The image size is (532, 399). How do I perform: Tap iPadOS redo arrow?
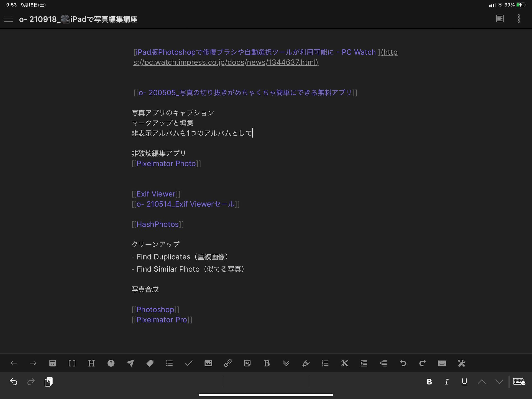(31, 382)
